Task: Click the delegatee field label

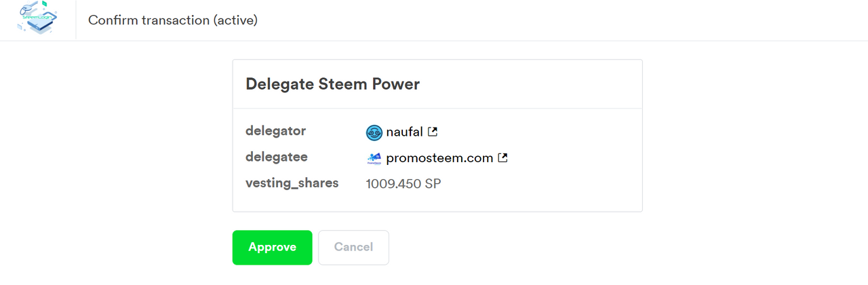Action: coord(276,157)
